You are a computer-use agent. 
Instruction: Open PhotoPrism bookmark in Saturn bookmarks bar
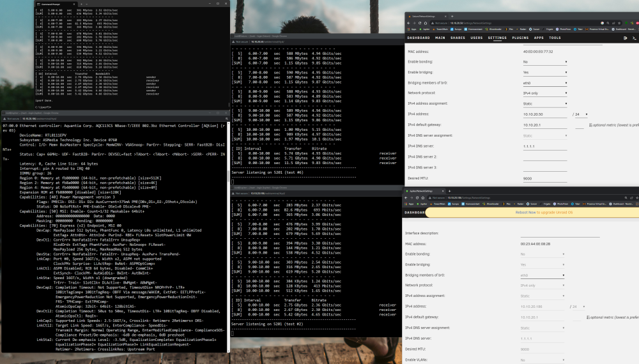tap(563, 29)
